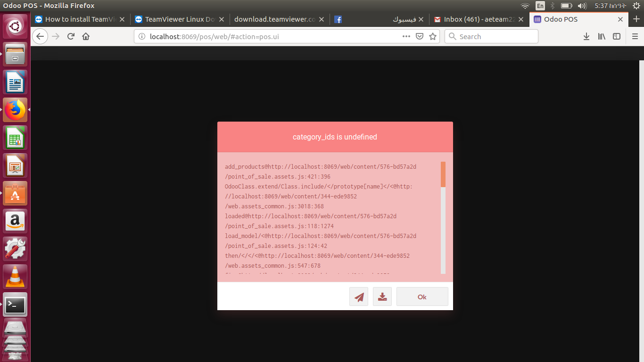Download the error traceback from the dialog

tap(382, 296)
